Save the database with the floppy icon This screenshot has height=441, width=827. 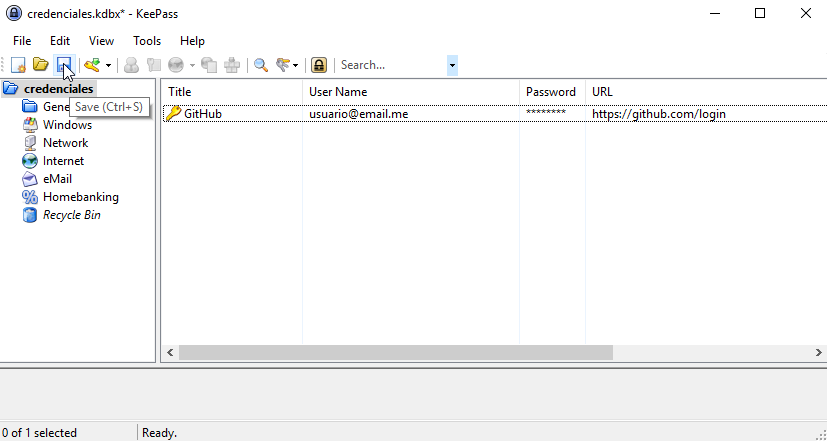click(x=64, y=65)
